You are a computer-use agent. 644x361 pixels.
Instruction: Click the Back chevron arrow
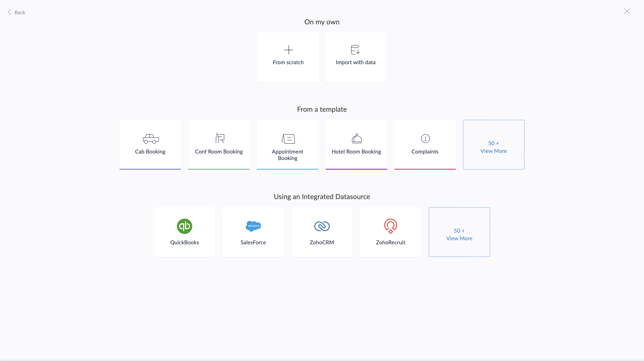pos(10,12)
